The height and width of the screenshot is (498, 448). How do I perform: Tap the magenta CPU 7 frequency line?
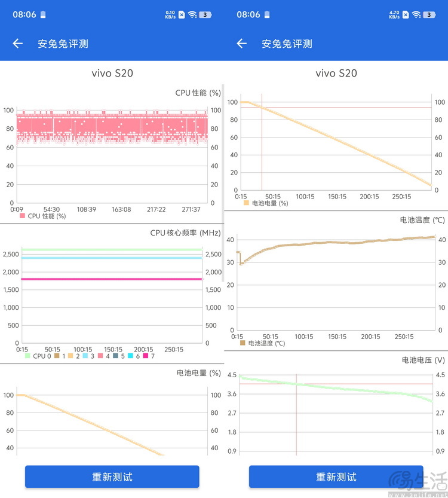click(x=112, y=279)
